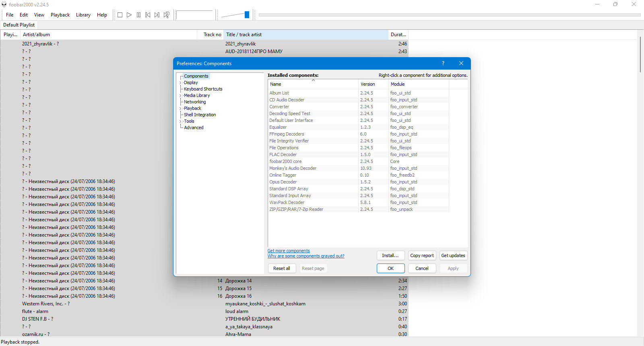Click the help question mark in Preferences
The image size is (644, 346).
tap(443, 63)
